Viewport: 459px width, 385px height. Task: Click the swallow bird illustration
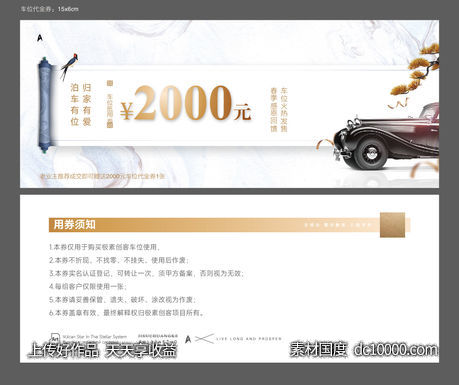pyautogui.click(x=69, y=66)
